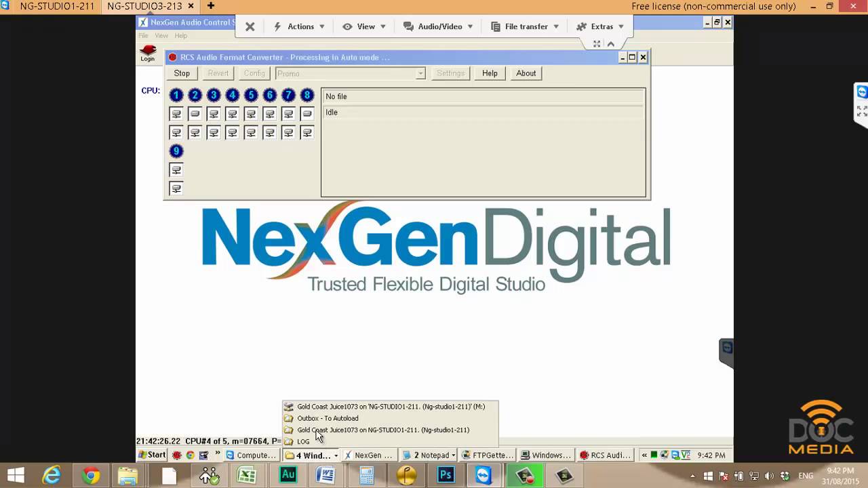Switch to RCS Audio remote taskbar button
This screenshot has width=868, height=488.
pos(606,455)
